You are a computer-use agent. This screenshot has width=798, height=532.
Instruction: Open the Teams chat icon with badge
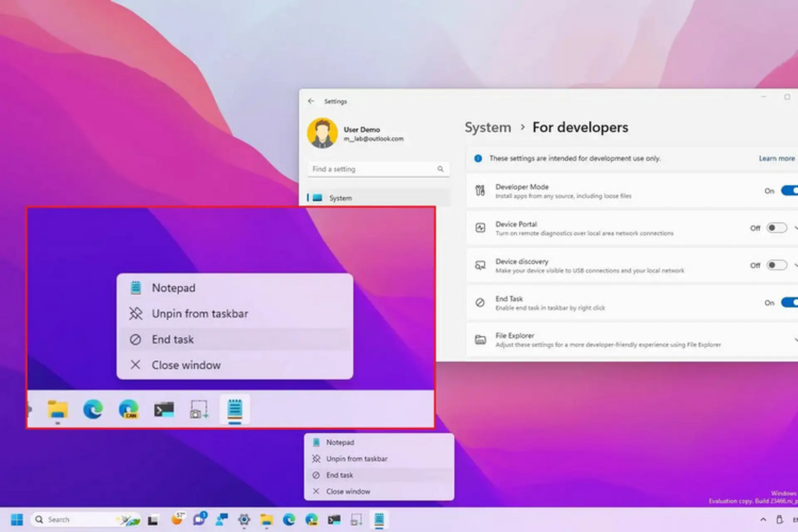200,519
